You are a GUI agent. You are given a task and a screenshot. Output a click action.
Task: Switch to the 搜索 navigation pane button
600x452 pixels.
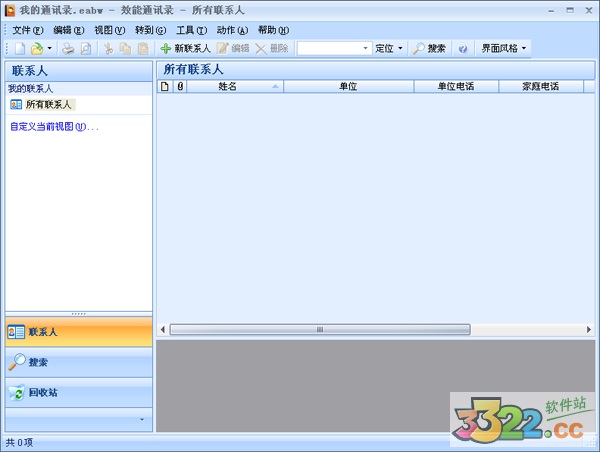click(x=78, y=362)
